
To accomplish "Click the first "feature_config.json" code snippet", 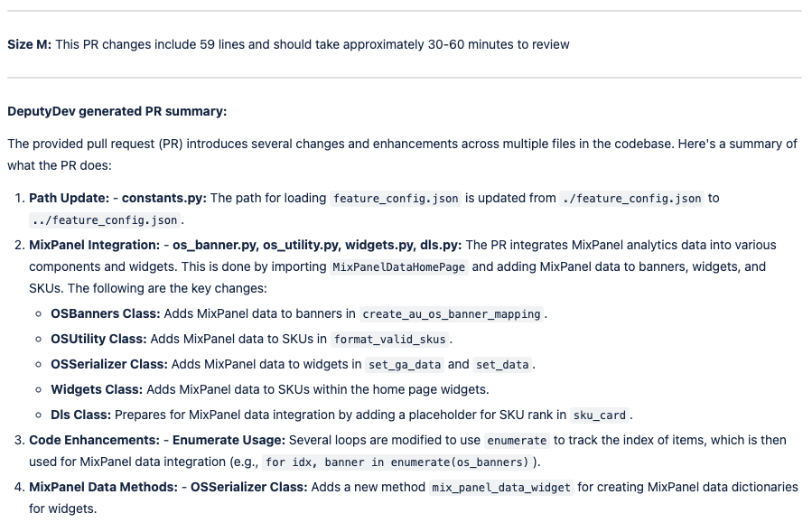I will click(397, 199).
